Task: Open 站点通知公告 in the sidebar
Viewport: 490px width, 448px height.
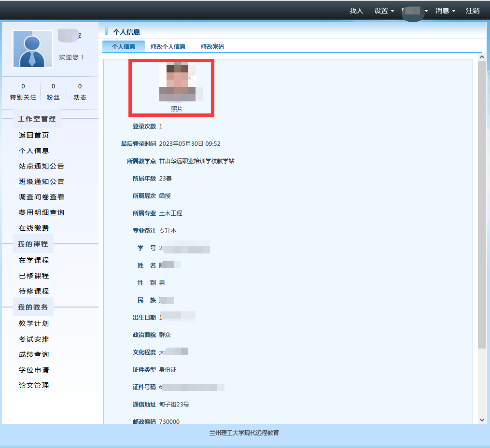Action: pyautogui.click(x=42, y=166)
